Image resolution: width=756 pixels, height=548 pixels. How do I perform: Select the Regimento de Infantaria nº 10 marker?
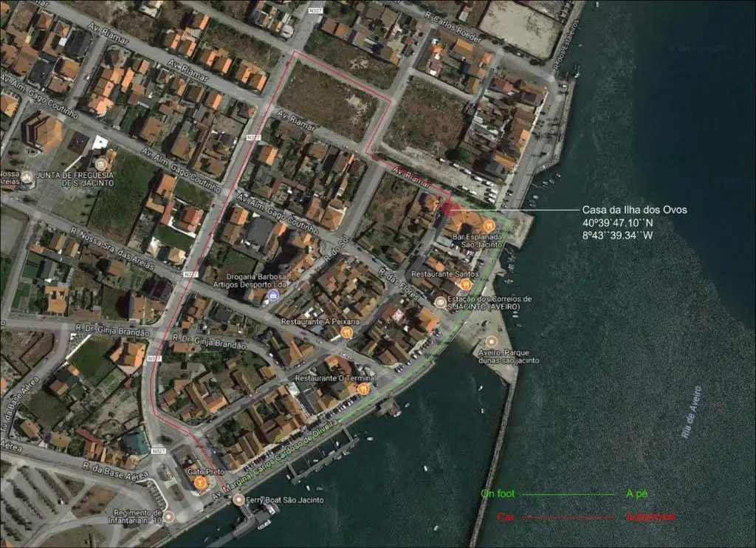(x=169, y=516)
